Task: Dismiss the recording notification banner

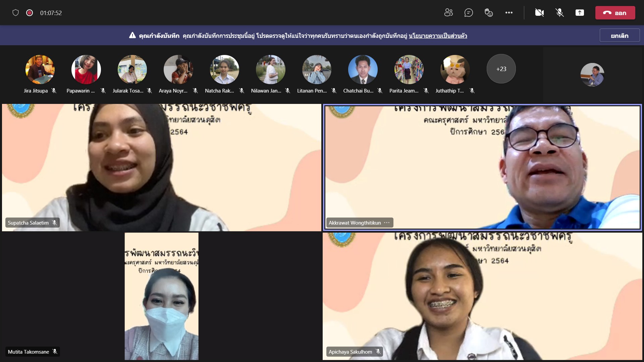Action: point(620,36)
